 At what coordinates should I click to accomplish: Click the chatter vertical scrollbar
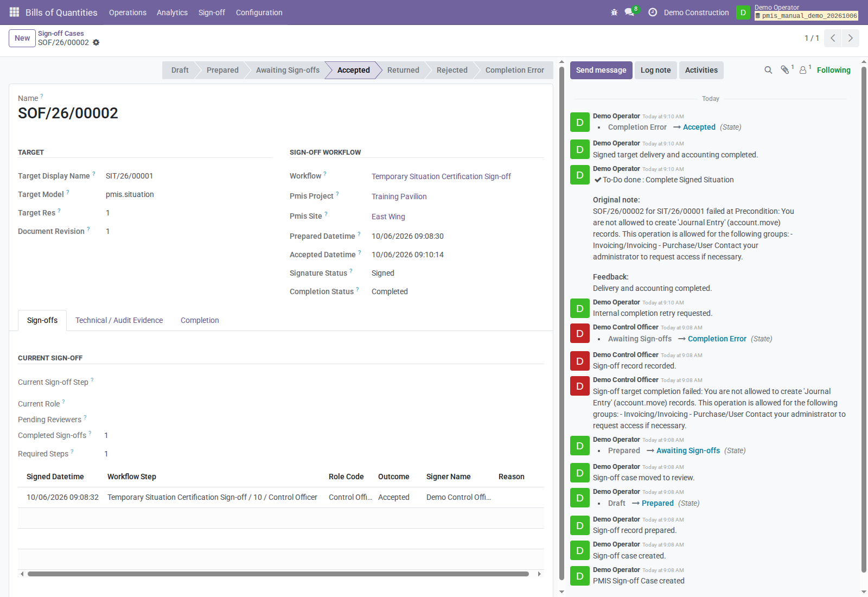[x=864, y=320]
